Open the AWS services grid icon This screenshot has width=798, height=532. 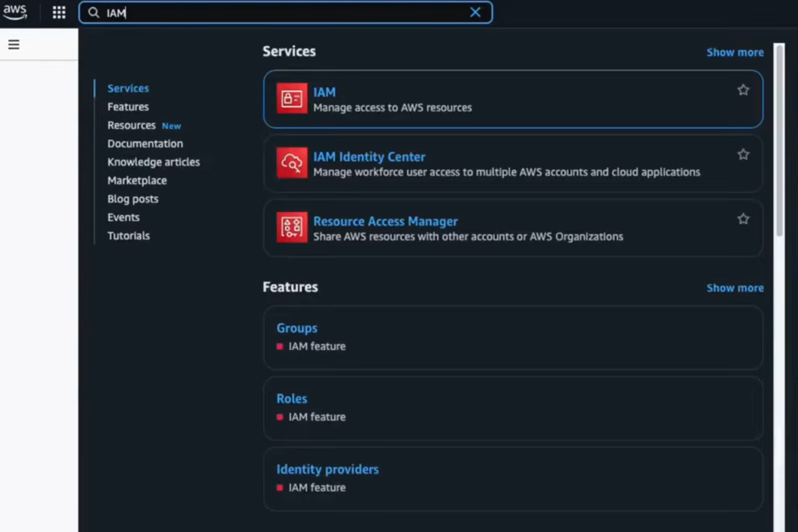pos(58,12)
